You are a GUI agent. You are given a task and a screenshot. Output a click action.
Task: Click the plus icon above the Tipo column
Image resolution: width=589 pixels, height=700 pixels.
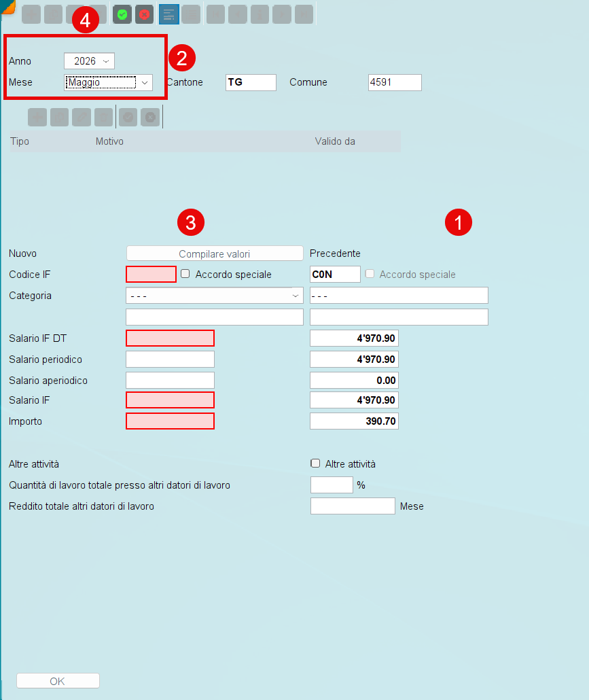pos(37,117)
